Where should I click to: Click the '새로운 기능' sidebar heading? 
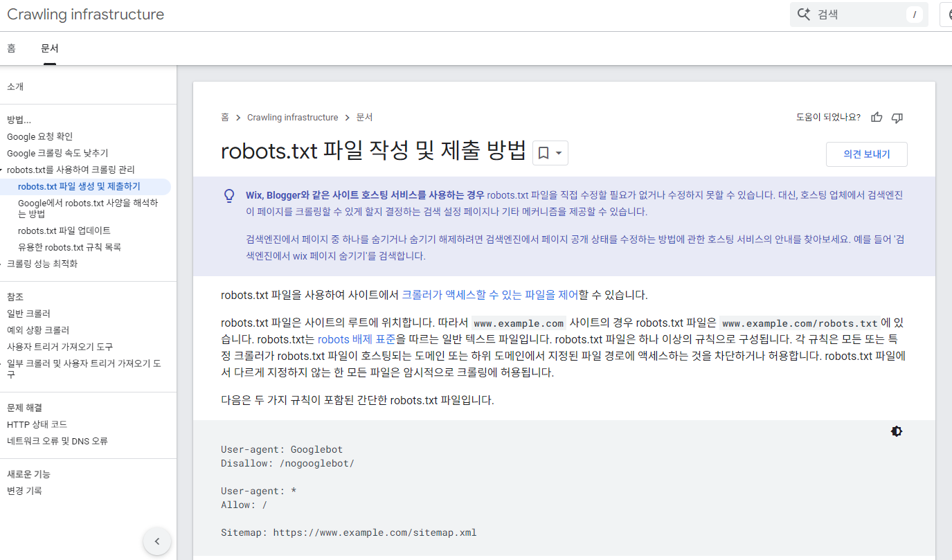[28, 474]
